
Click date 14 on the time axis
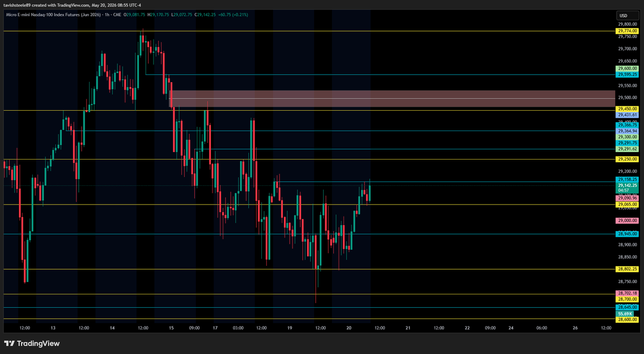click(112, 328)
